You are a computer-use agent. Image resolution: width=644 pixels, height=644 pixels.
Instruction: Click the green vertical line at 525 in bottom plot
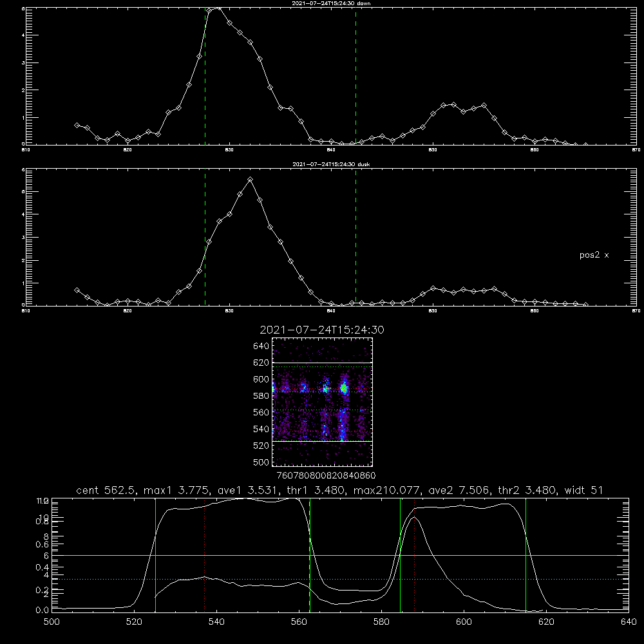[x=155, y=555]
